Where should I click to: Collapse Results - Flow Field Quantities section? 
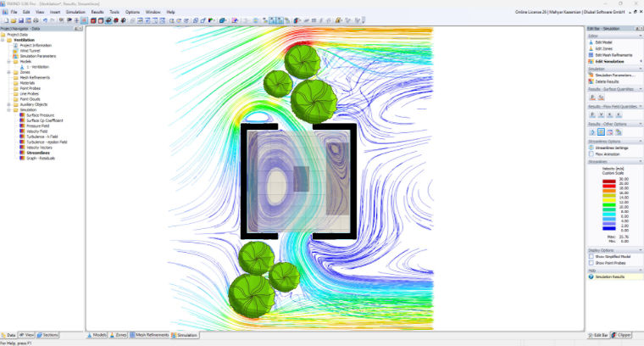pos(640,107)
